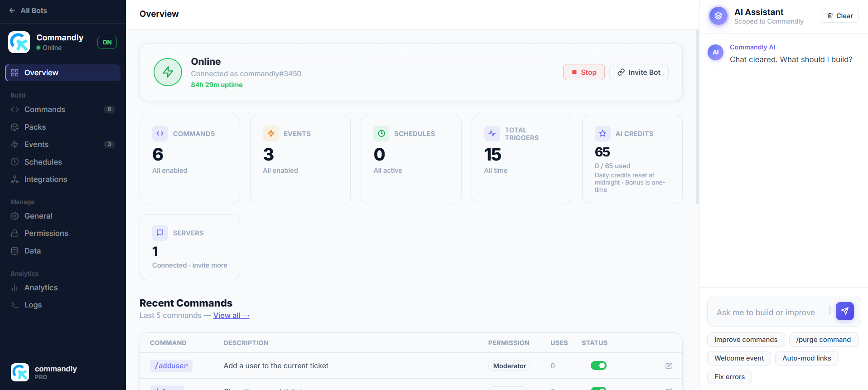Click the Commands count badge 6
Viewport: 868px width, 390px height.
[x=109, y=109]
